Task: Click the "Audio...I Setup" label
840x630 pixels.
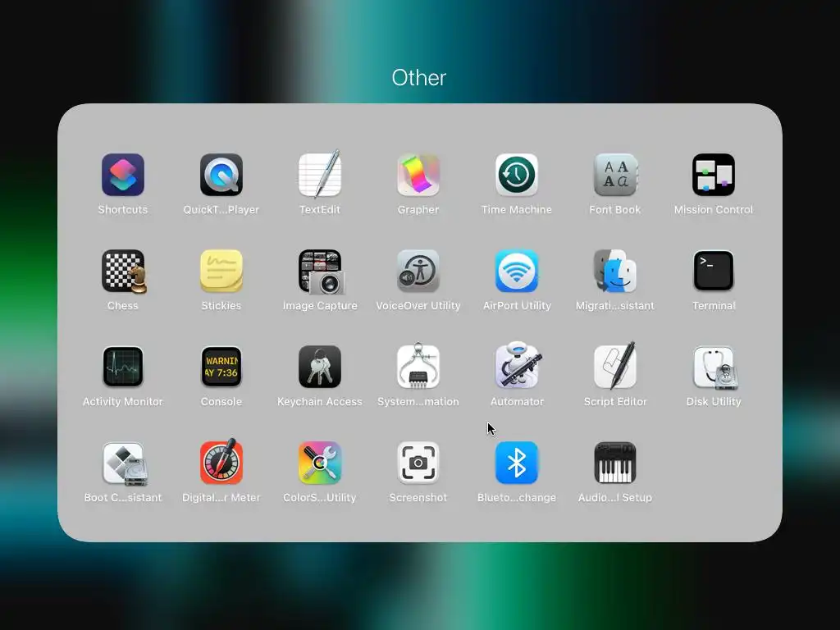Action: [615, 497]
